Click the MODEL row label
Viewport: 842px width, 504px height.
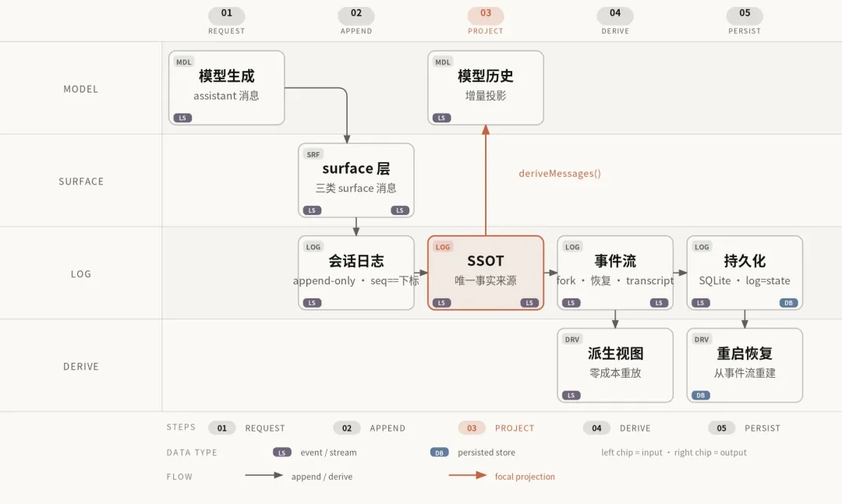80,89
